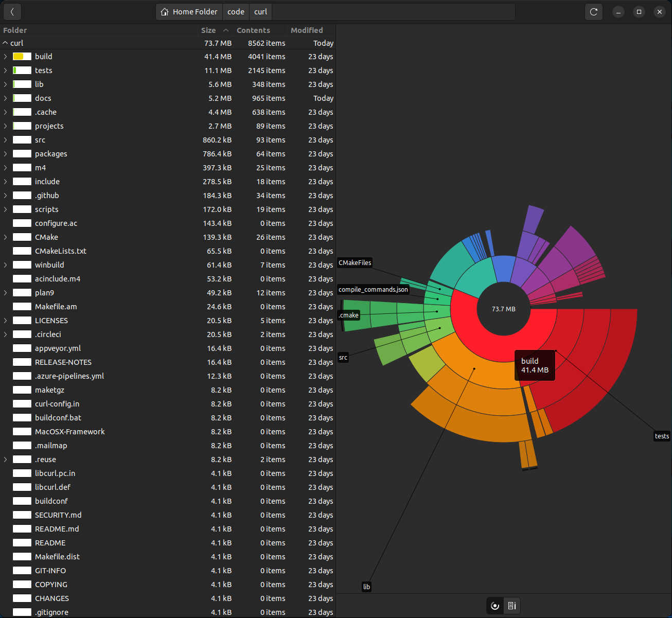Maximize the window

click(x=639, y=12)
